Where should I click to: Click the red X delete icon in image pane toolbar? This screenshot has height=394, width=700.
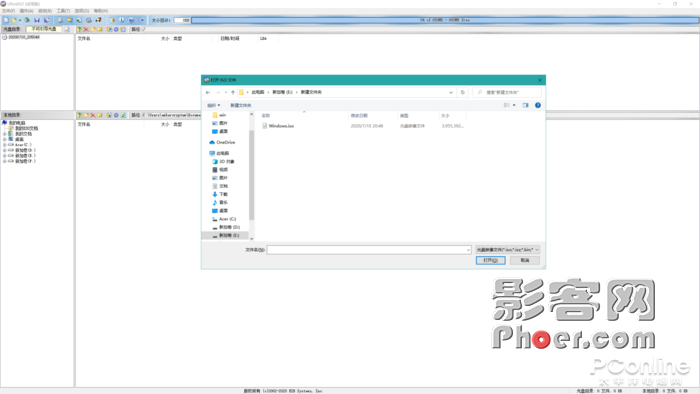click(x=86, y=29)
